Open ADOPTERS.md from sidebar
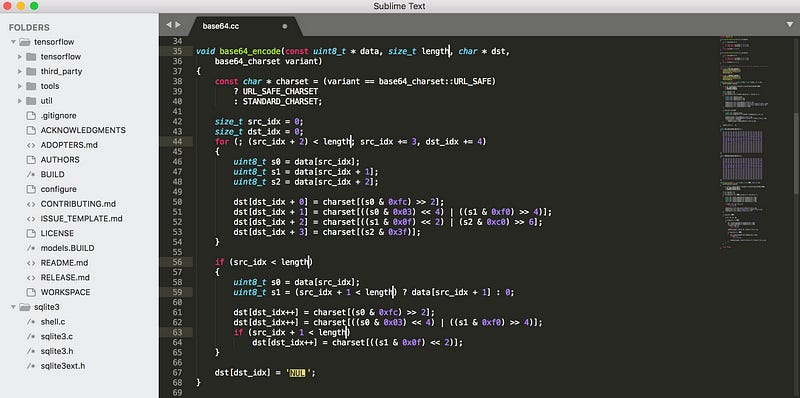 (x=69, y=145)
